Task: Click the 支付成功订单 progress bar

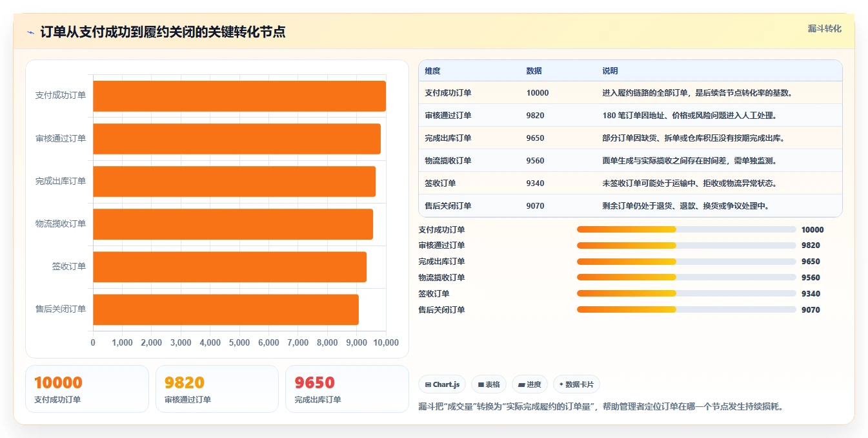Action: click(x=687, y=229)
